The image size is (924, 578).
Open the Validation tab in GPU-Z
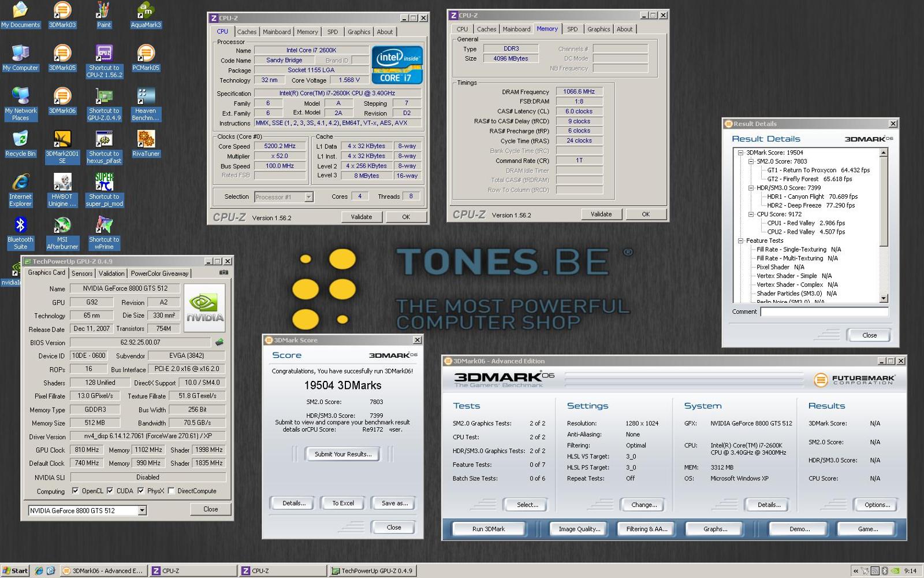[x=111, y=273]
